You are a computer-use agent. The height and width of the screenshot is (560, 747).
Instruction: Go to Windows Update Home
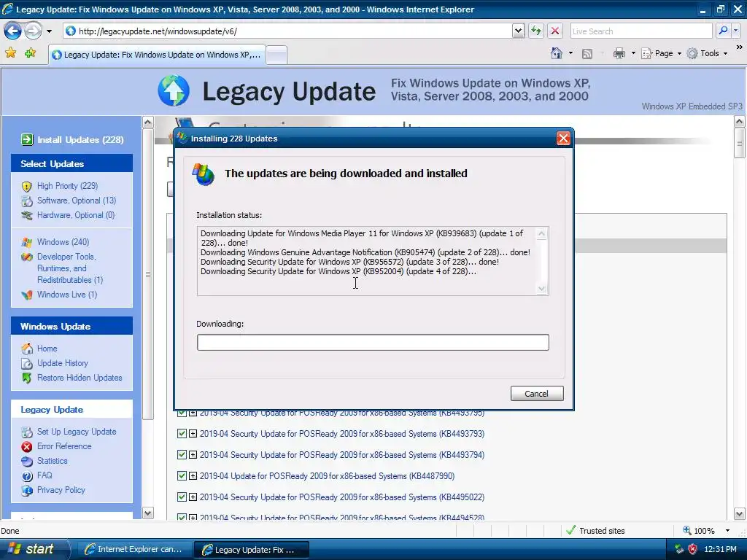47,349
